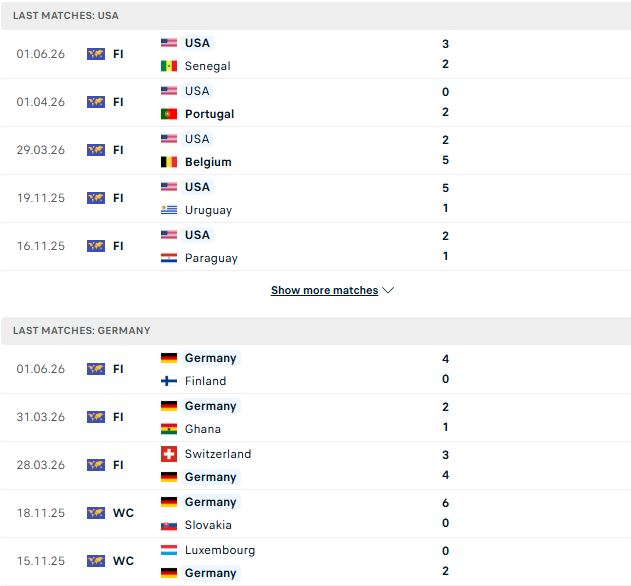Click the Ghana flag icon
The height and width of the screenshot is (586, 631).
pyautogui.click(x=169, y=429)
